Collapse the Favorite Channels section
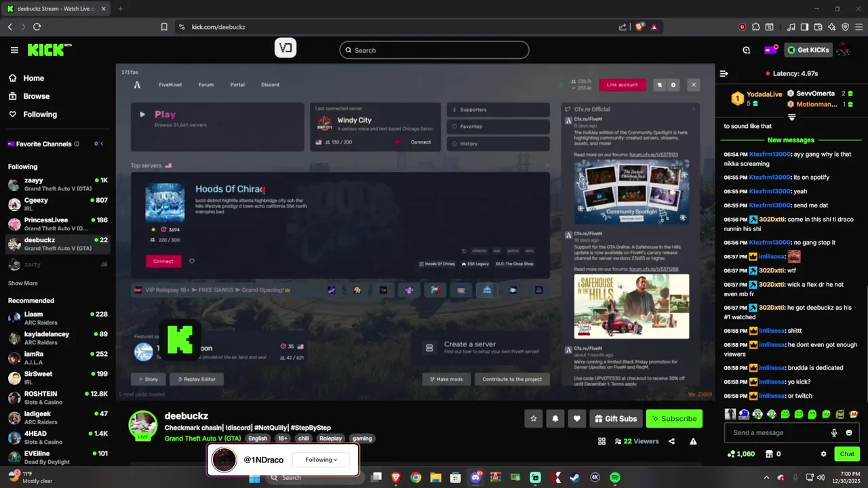 click(x=102, y=144)
